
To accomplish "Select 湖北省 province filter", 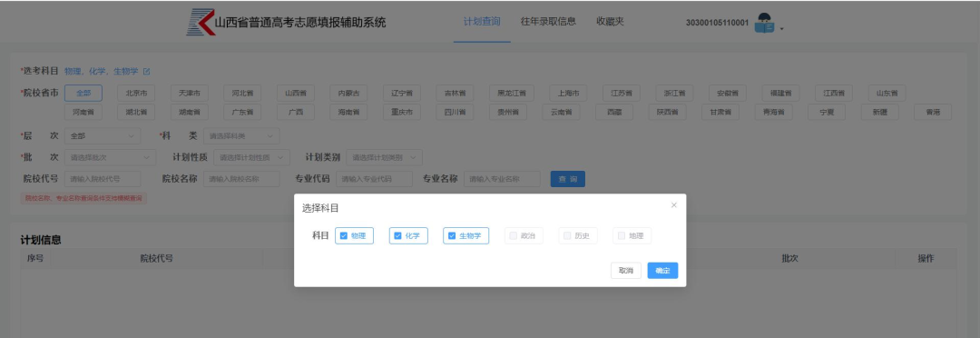I will pos(136,112).
